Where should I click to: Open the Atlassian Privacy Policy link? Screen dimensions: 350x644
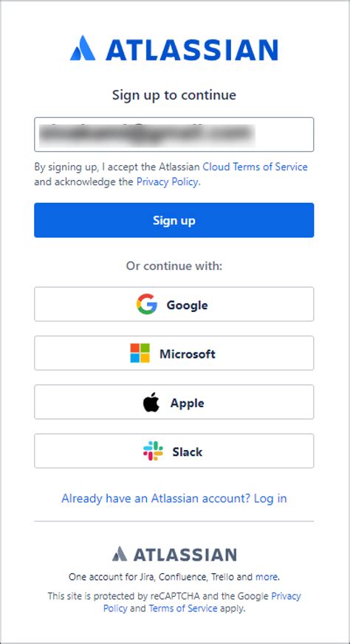point(168,182)
